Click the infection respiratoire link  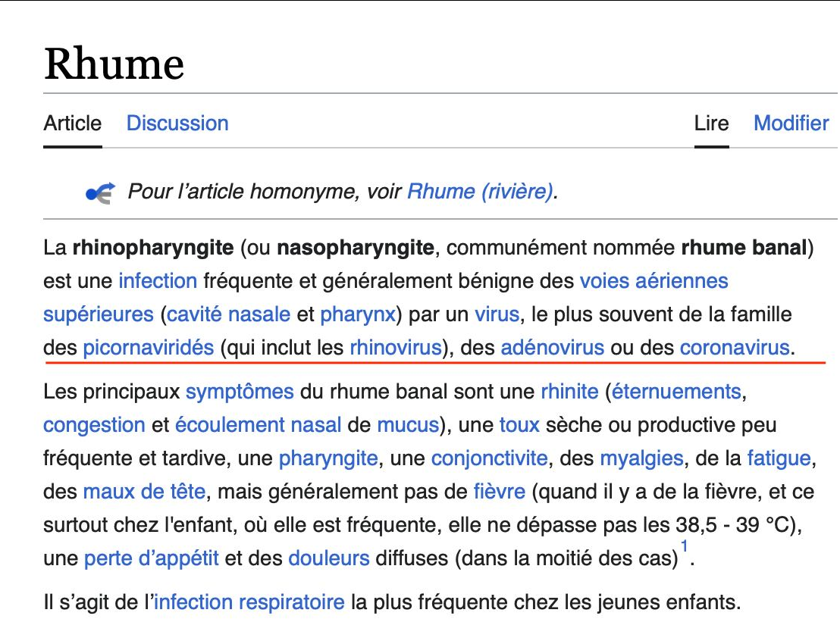[x=249, y=603]
